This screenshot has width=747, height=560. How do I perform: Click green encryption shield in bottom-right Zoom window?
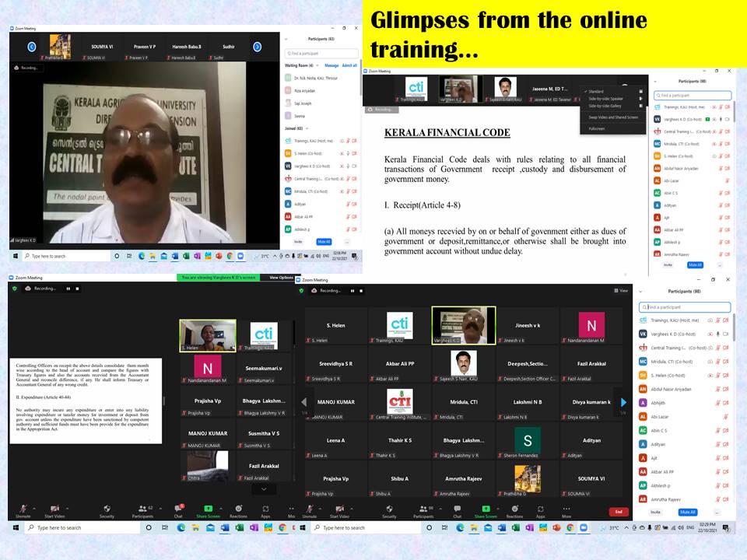pyautogui.click(x=301, y=290)
